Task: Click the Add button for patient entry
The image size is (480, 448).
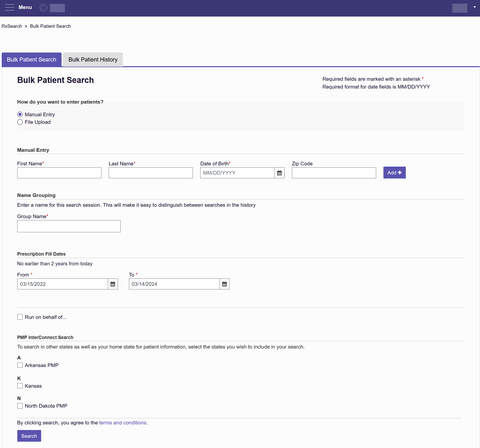Action: click(394, 172)
